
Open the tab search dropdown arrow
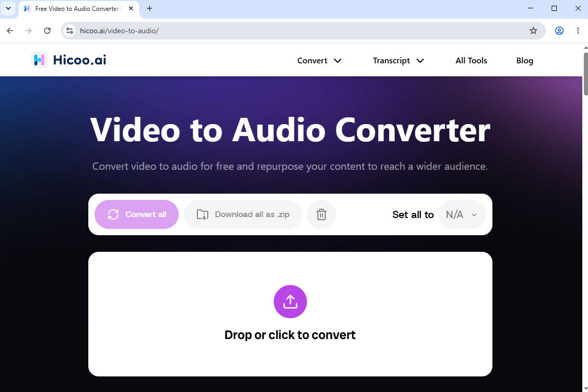click(x=8, y=8)
